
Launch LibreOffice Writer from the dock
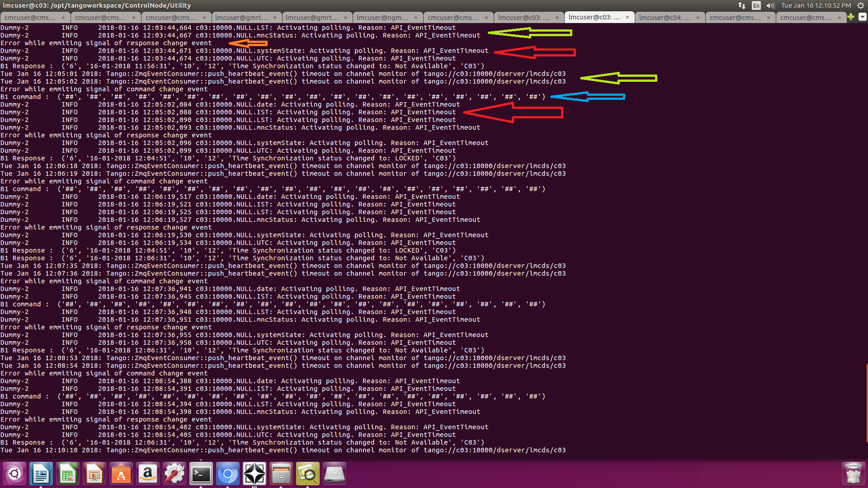pyautogui.click(x=41, y=474)
